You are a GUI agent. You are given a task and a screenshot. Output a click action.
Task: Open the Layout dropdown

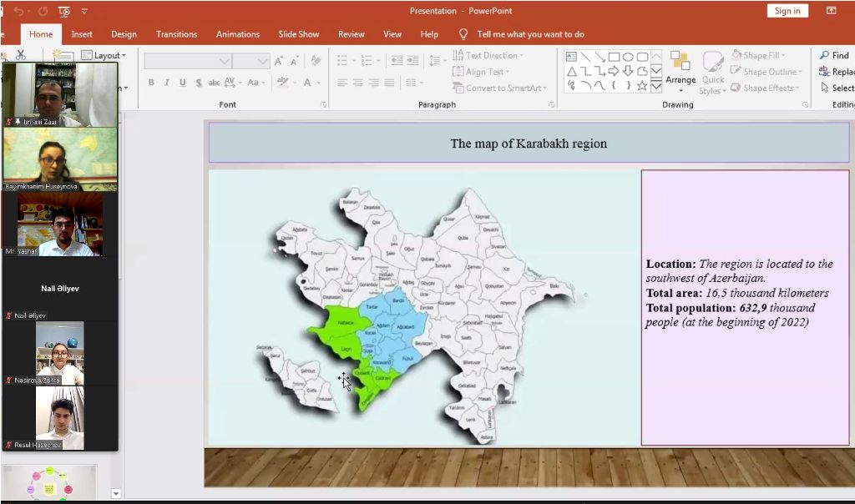(104, 55)
